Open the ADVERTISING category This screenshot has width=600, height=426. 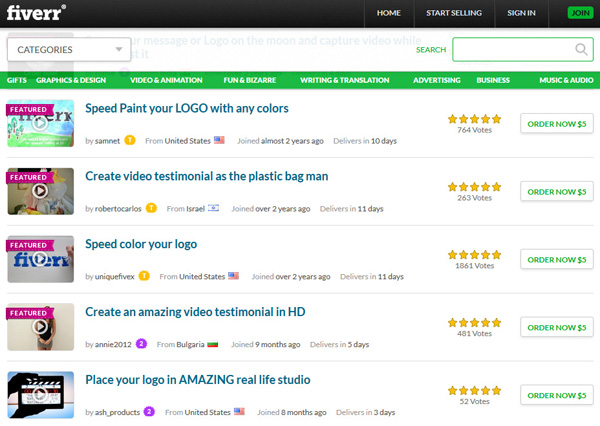coord(437,80)
